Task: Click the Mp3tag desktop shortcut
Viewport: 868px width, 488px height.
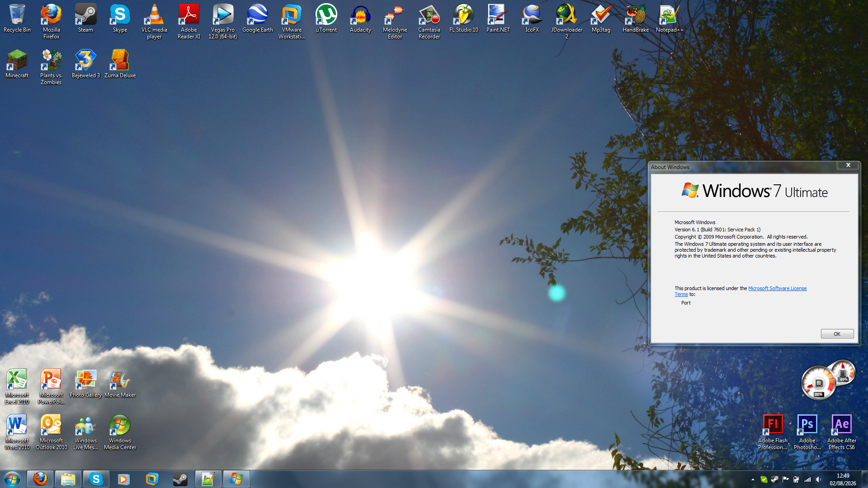Action: [x=601, y=19]
